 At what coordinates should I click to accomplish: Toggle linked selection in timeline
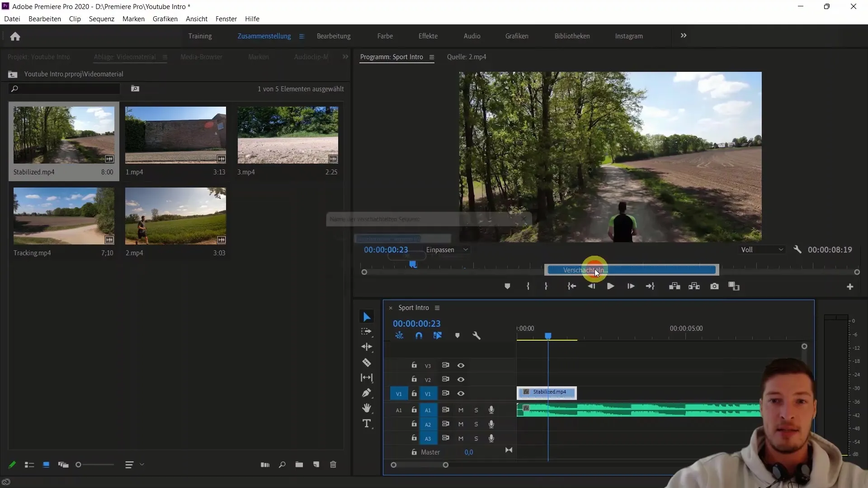pos(437,336)
